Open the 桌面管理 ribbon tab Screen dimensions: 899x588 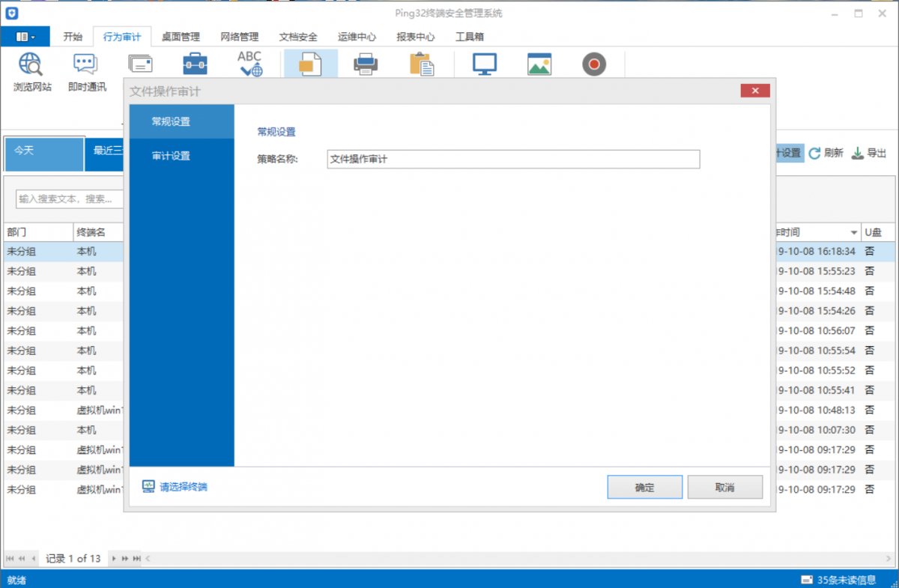click(181, 37)
